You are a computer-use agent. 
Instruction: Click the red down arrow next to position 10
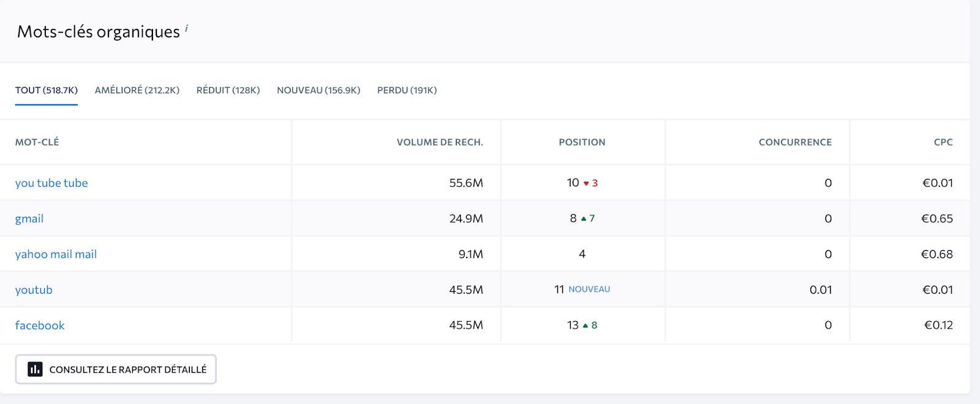(586, 183)
